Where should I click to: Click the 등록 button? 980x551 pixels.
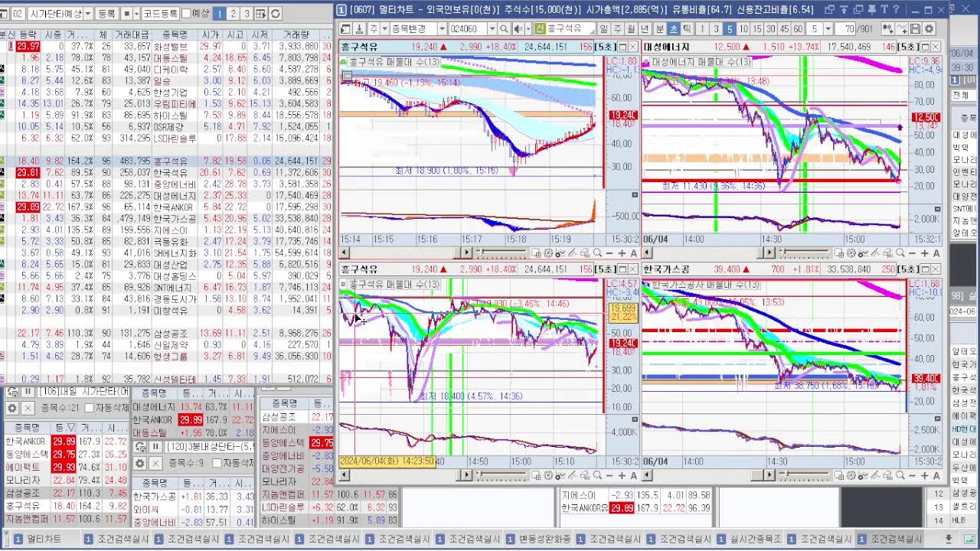[106, 14]
